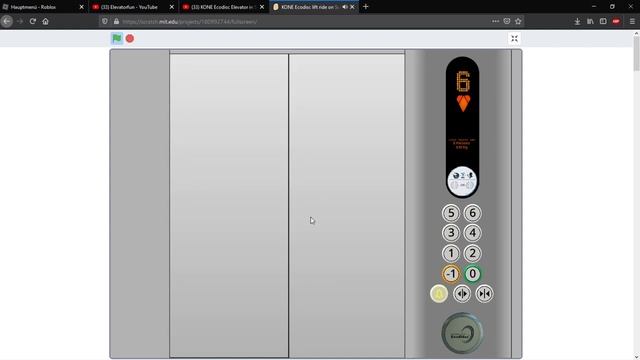Click the scrollbar down arrow
Screen dimensions: 640x360
coord(636,356)
